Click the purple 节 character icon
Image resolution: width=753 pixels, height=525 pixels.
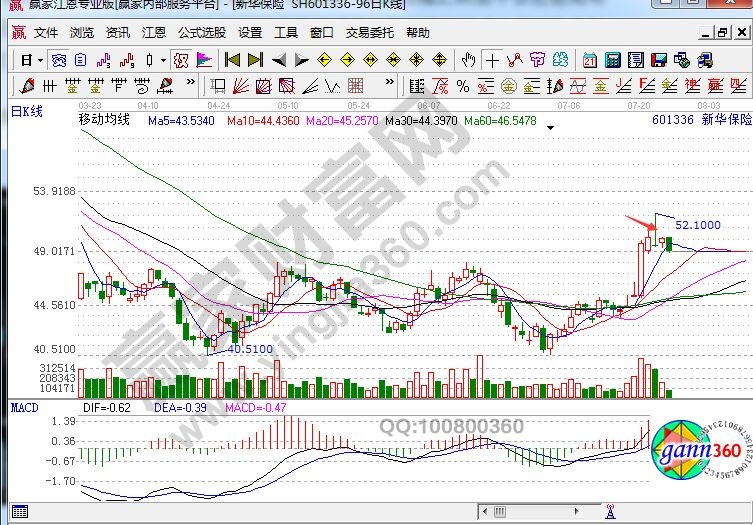537,61
